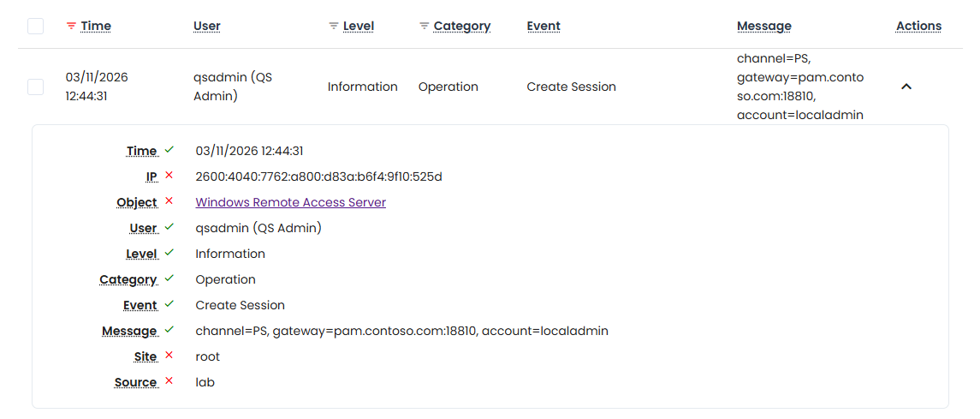Viewport: 980px width, 419px height.
Task: Collapse the expanded row details chevron
Action: (x=906, y=87)
